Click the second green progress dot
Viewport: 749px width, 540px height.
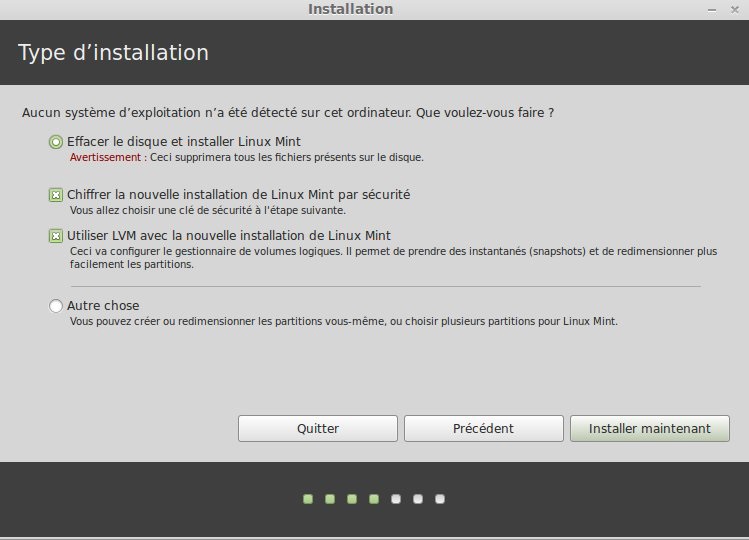330,498
